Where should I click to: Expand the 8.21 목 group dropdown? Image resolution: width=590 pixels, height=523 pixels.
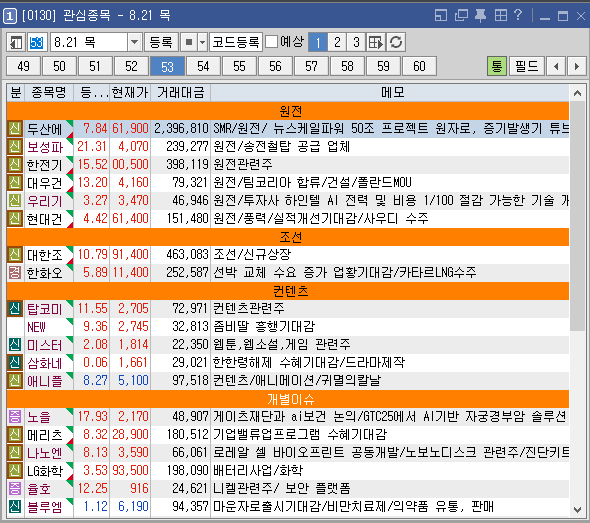134,42
